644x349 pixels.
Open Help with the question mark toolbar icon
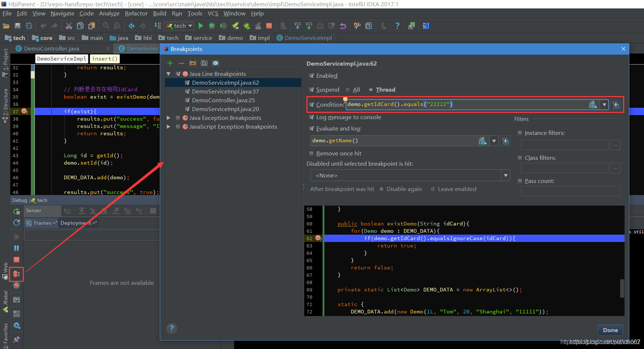click(x=397, y=26)
